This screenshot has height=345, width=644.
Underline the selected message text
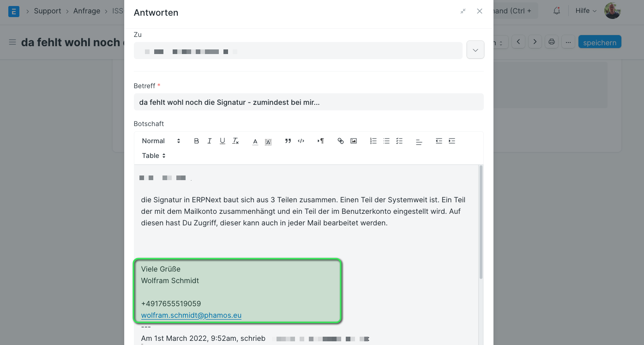coord(223,141)
